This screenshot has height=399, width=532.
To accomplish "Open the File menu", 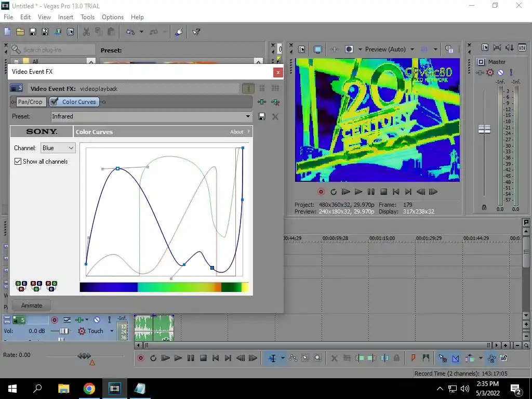I will [x=8, y=17].
